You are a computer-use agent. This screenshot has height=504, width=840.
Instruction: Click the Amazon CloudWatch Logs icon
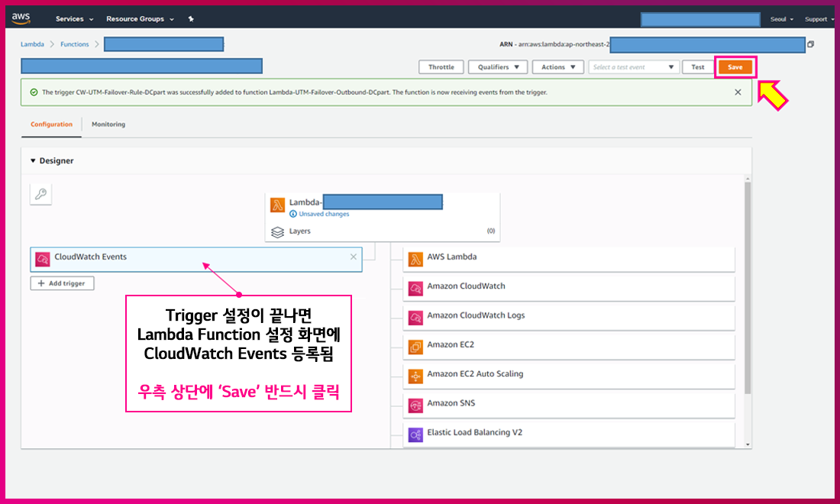click(x=415, y=316)
